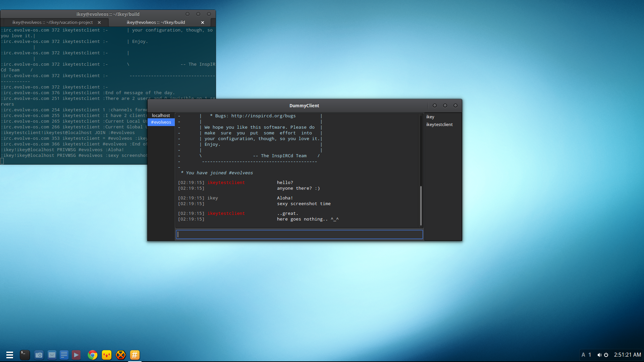Minimize the DummyClient window

pos(435,106)
